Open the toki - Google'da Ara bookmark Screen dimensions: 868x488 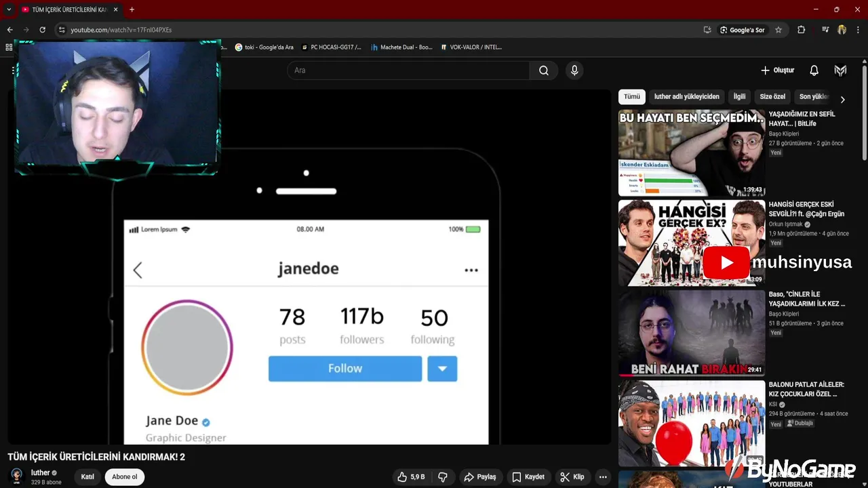264,47
